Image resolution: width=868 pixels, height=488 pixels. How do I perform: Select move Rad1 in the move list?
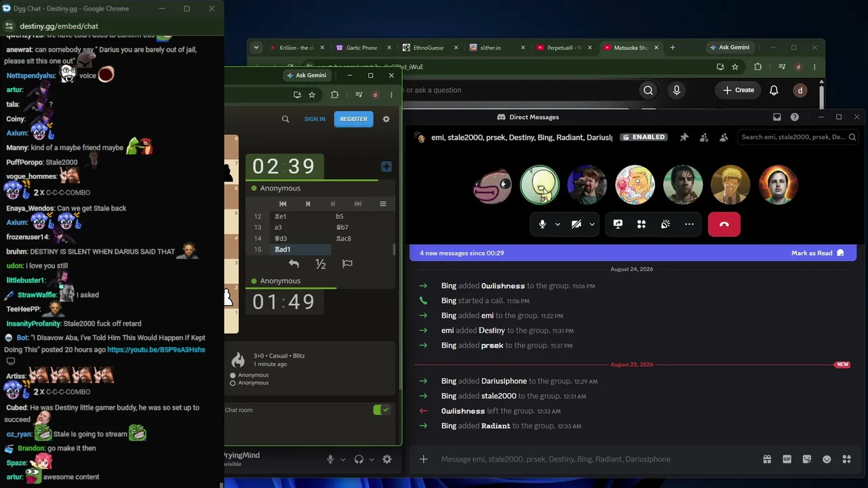[300, 249]
